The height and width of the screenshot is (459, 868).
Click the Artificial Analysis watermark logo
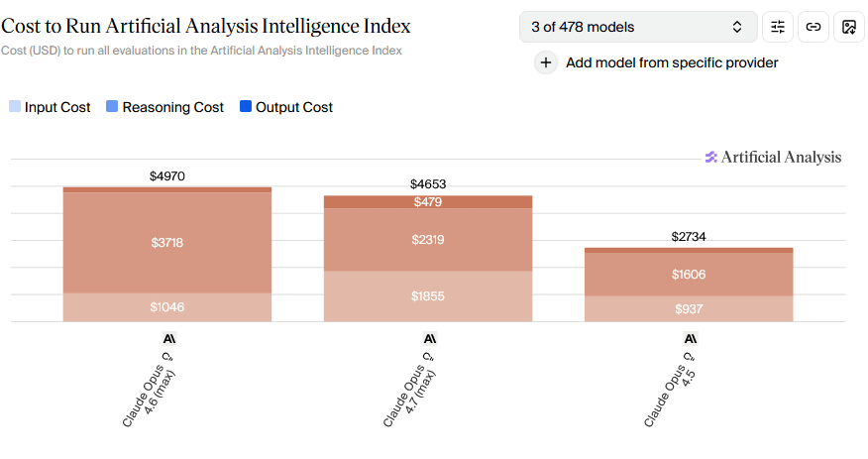click(x=773, y=157)
